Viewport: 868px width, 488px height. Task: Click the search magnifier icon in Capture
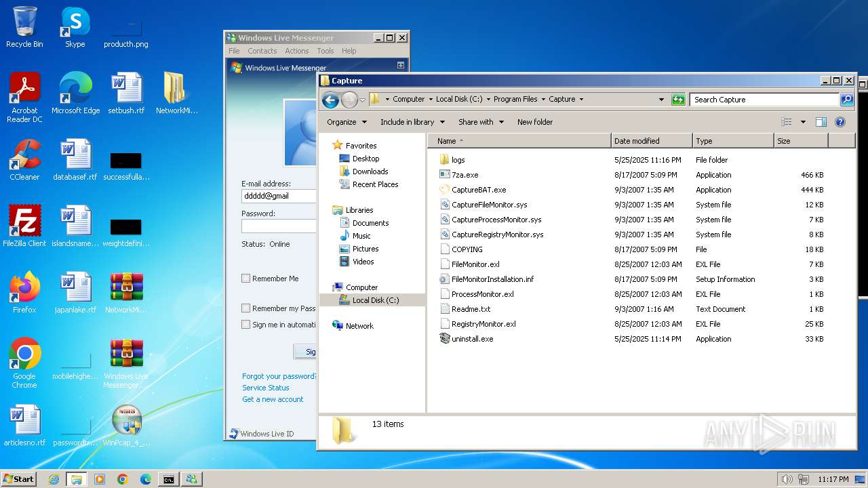(846, 100)
